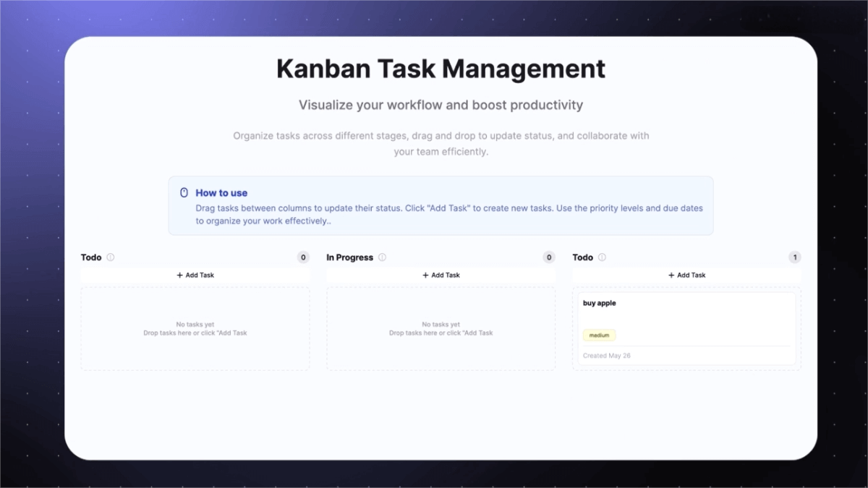Click the task count badge showing 1
Viewport: 868px width, 488px height.
point(795,257)
